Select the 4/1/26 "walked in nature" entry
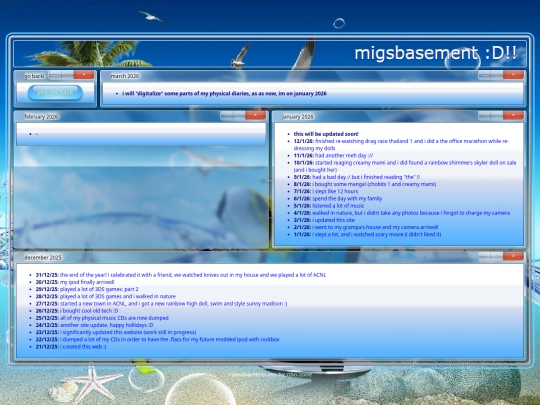This screenshot has height=405, width=540. [x=402, y=213]
